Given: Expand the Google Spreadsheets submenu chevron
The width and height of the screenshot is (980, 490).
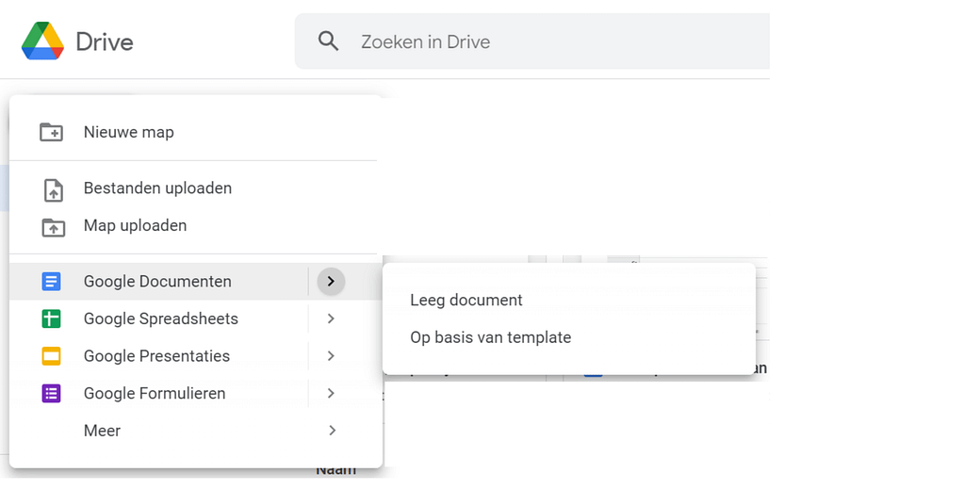Looking at the screenshot, I should [332, 318].
